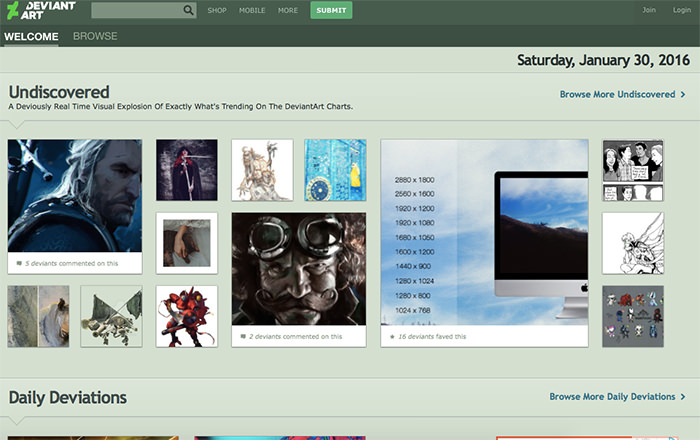This screenshot has height=440, width=700.
Task: Open the Mobile menu item
Action: [252, 10]
